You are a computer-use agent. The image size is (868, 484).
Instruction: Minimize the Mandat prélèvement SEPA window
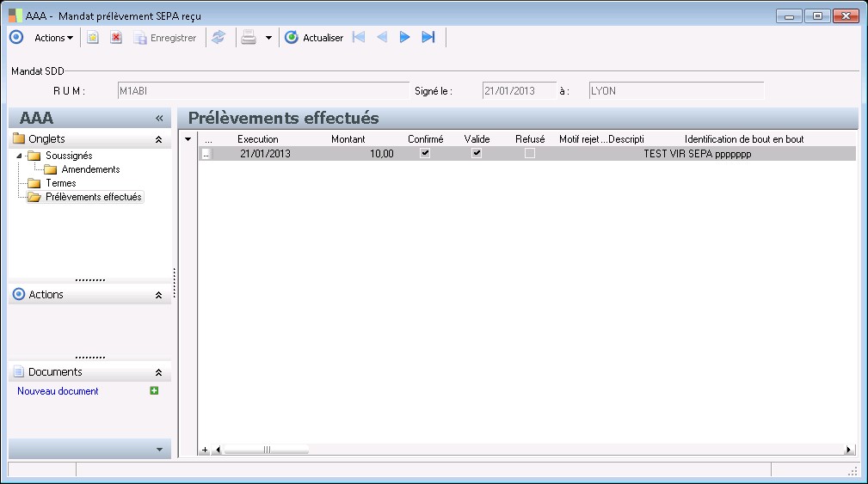tap(789, 16)
